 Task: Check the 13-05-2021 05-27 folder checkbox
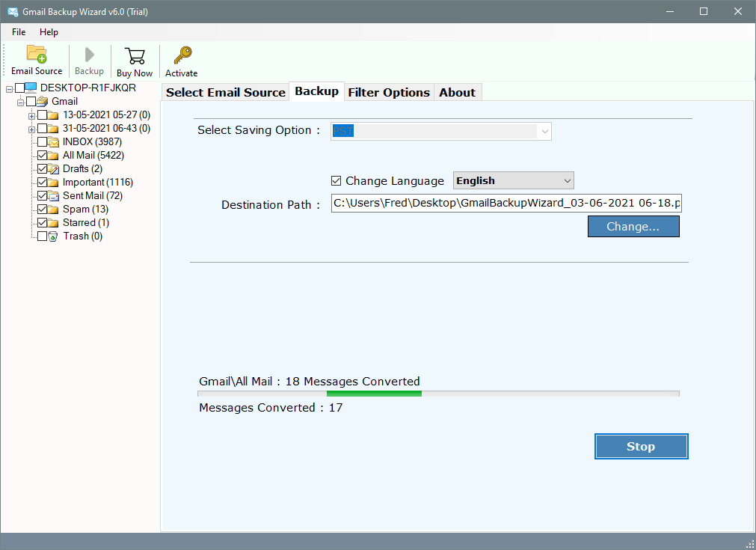pos(43,114)
